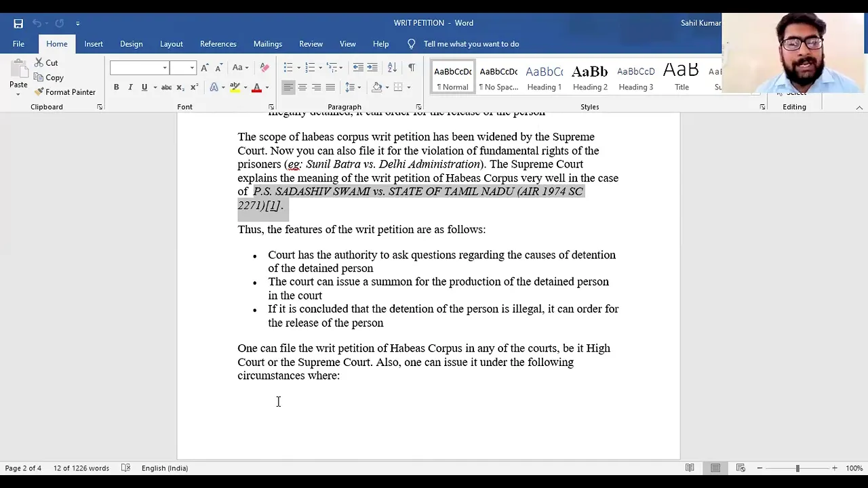Click the Copy command

tap(49, 77)
